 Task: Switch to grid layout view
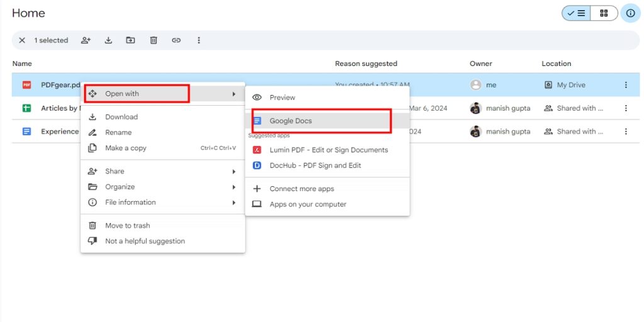click(604, 13)
